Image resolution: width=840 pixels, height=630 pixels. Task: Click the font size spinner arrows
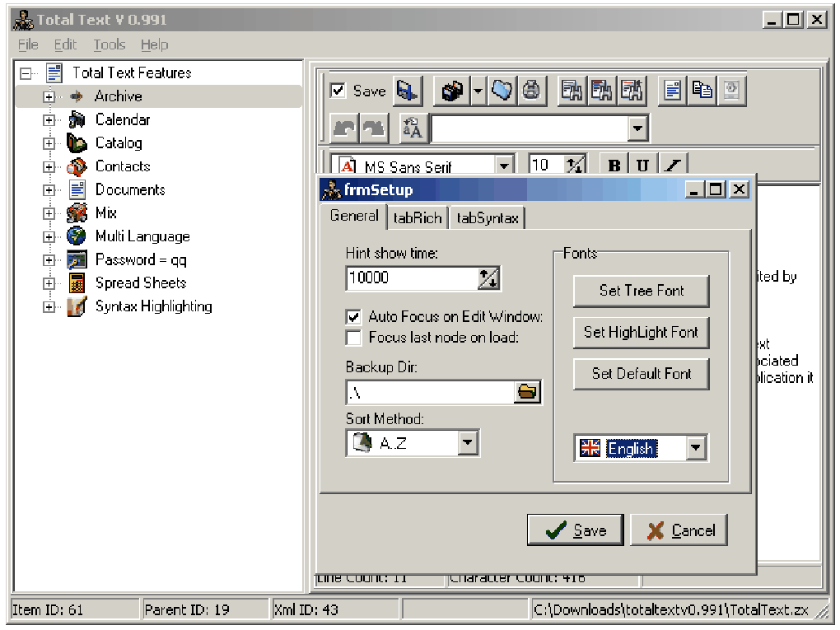[x=576, y=165]
